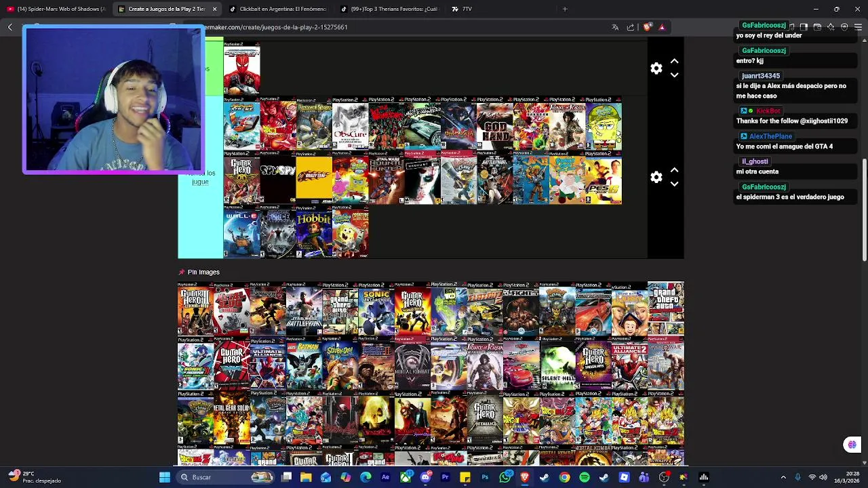Select Crazy Taxi cover in tier
This screenshot has width=868, height=488.
click(x=314, y=178)
